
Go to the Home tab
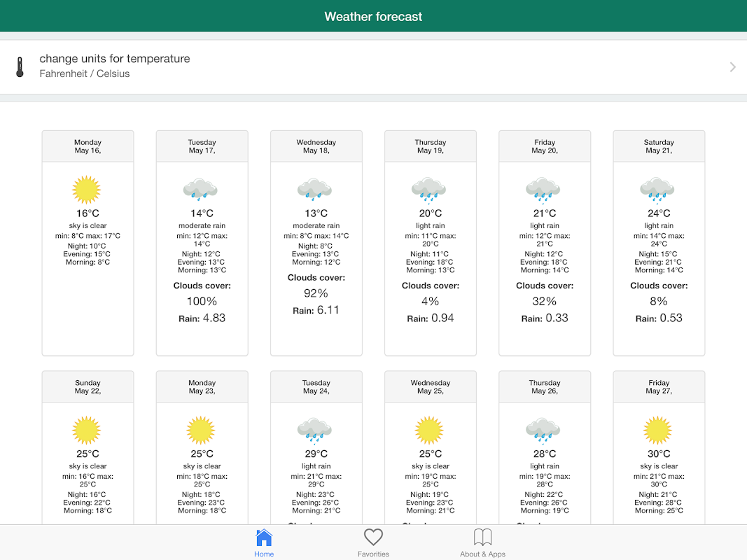pos(264,543)
